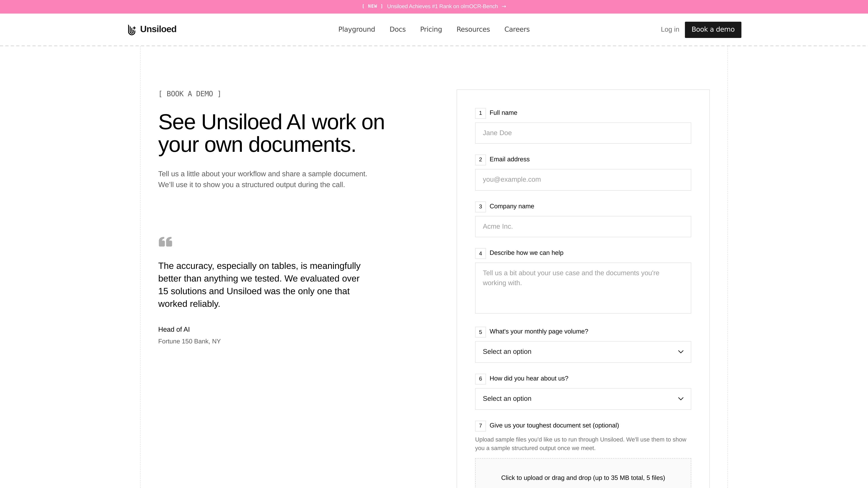Viewport: 868px width, 488px height.
Task: Focus the Company name input field
Action: (583, 227)
